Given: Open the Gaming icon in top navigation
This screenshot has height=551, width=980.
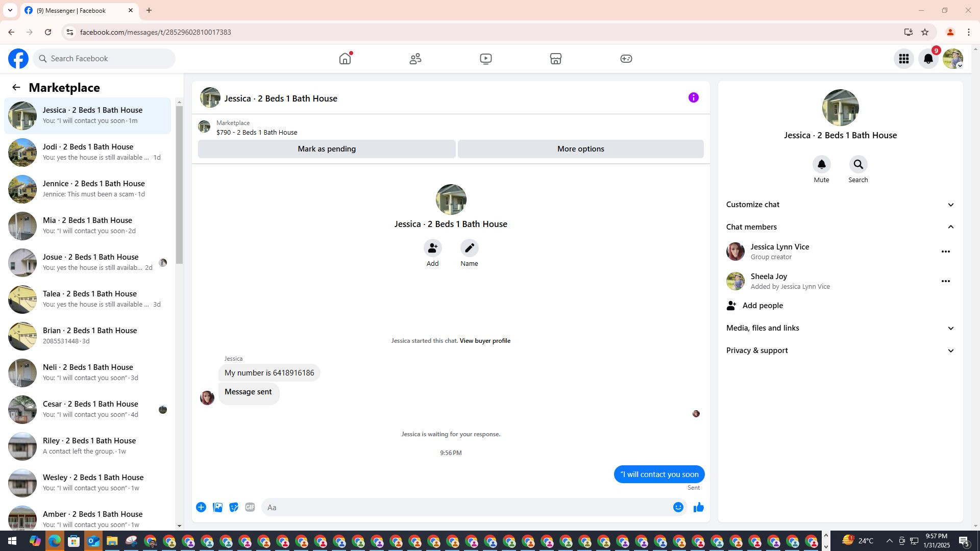Looking at the screenshot, I should pyautogui.click(x=626, y=59).
